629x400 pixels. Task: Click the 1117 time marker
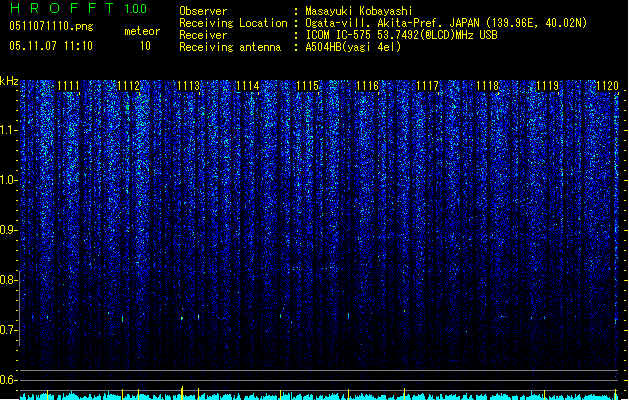coord(428,86)
